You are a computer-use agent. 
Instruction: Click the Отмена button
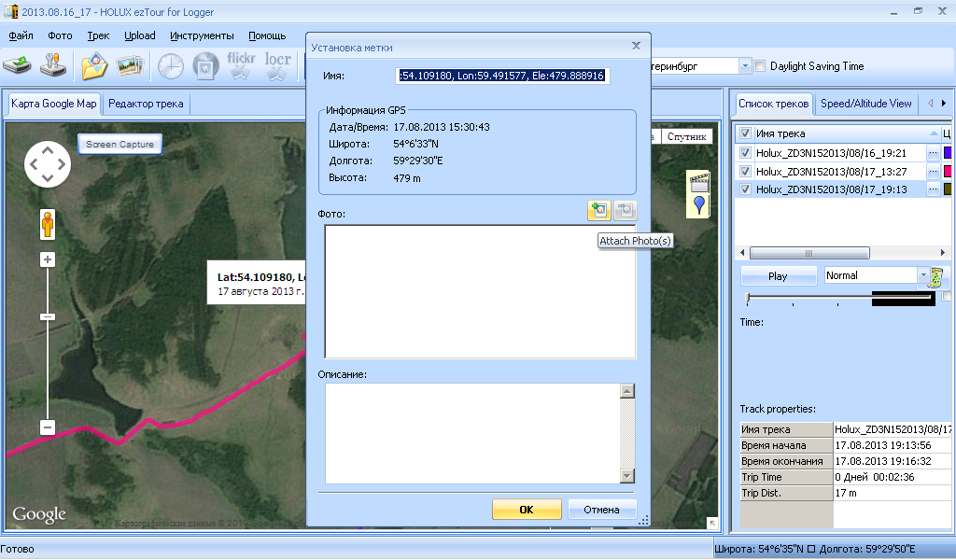point(601,510)
